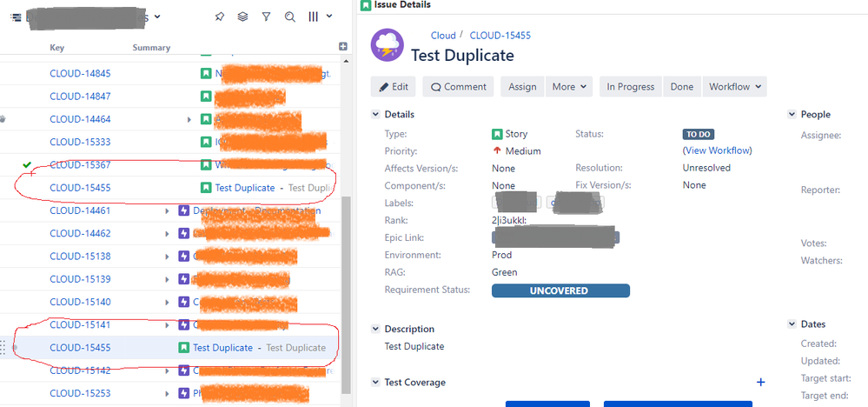Click the filter funnel icon
Viewport: 868px width, 407px height.
tap(266, 17)
